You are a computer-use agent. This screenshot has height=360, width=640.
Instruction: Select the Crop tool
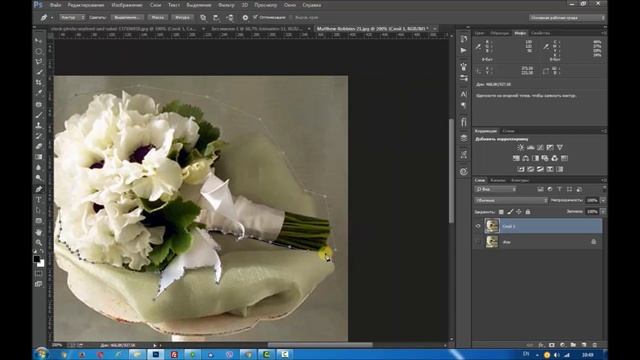pos(39,82)
